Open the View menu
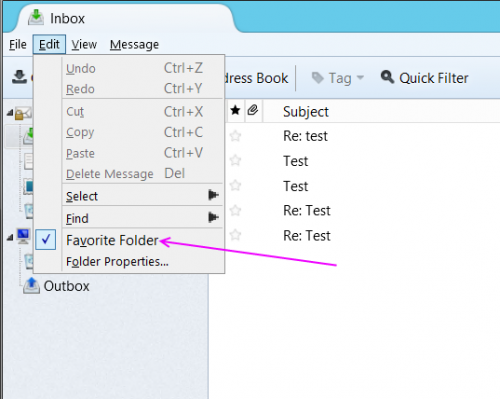This screenshot has width=500, height=399. click(84, 44)
